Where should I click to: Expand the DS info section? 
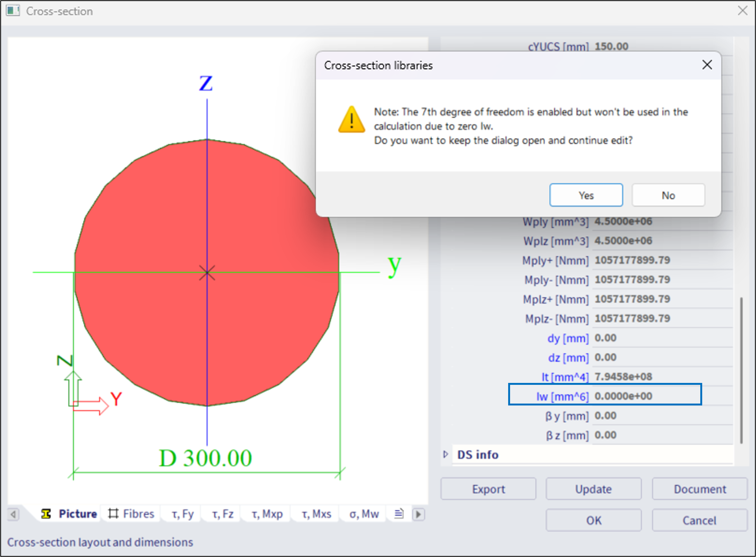(x=446, y=455)
